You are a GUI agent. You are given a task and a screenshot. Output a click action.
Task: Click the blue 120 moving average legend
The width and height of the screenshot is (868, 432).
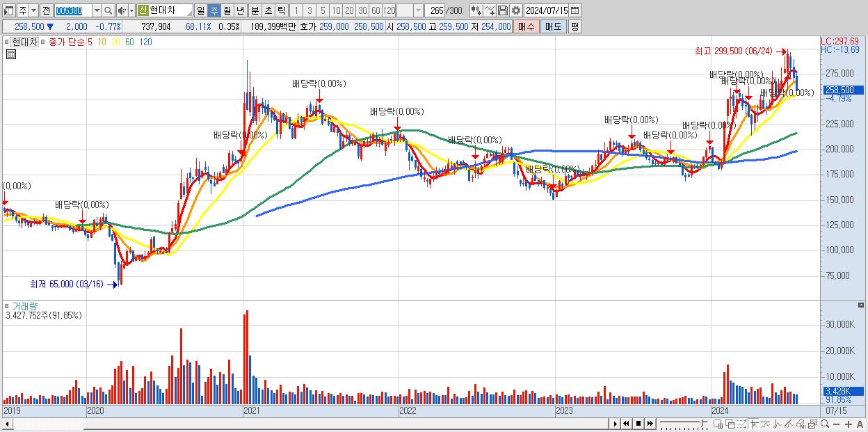[146, 42]
